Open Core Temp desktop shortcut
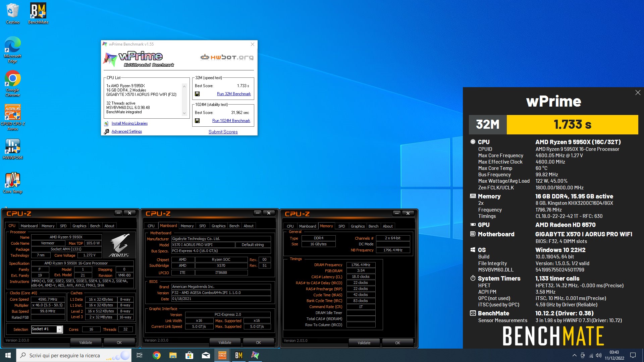The image size is (644, 362). (13, 183)
